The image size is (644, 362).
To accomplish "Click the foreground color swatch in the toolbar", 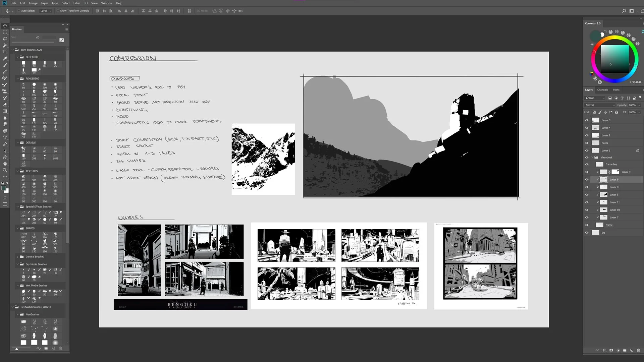I will click(5, 189).
